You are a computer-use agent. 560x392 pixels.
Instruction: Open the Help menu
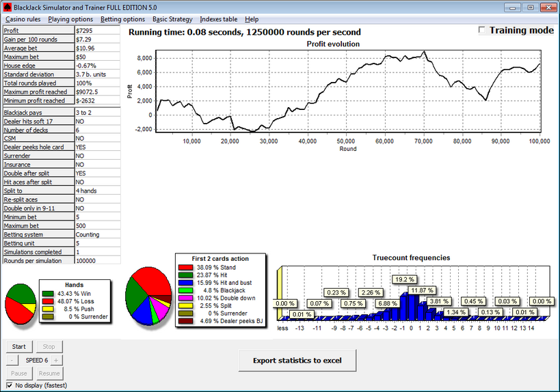point(252,19)
